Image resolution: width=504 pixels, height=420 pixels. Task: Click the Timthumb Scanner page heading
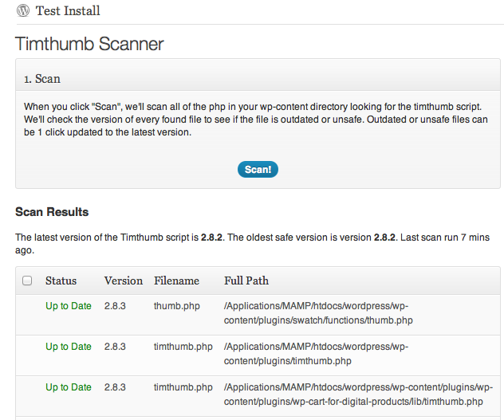89,44
